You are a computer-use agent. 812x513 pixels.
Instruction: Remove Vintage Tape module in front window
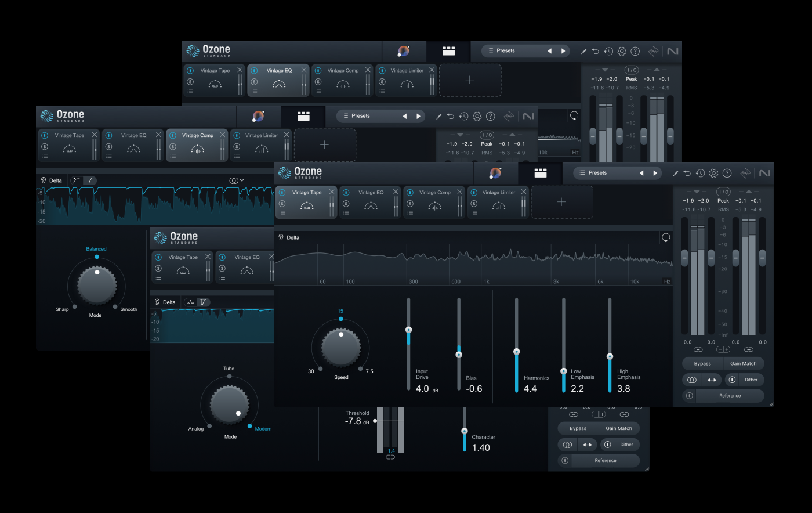click(332, 192)
